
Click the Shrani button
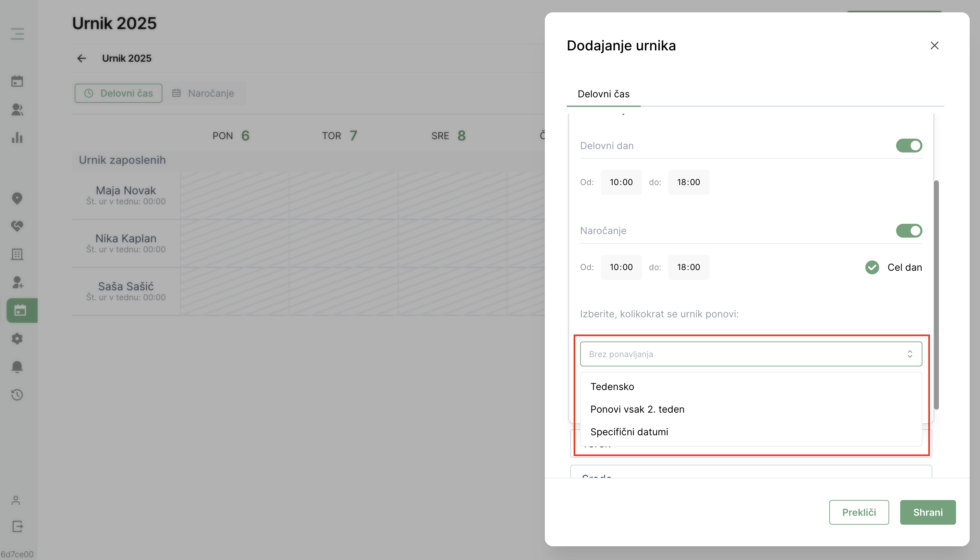coord(927,512)
